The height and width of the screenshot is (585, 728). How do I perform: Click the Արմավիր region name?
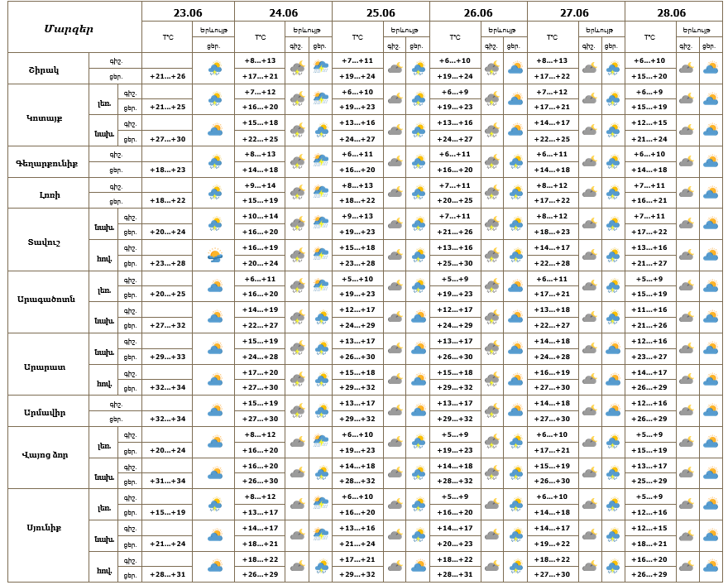45,412
